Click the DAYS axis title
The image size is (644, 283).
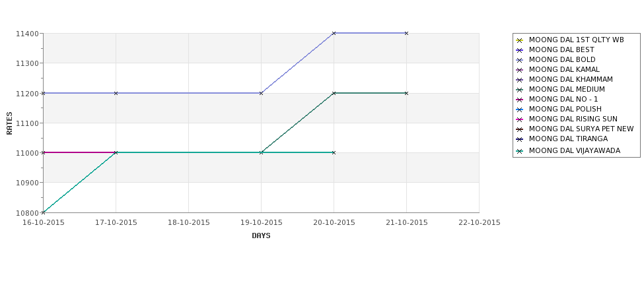pyautogui.click(x=261, y=236)
